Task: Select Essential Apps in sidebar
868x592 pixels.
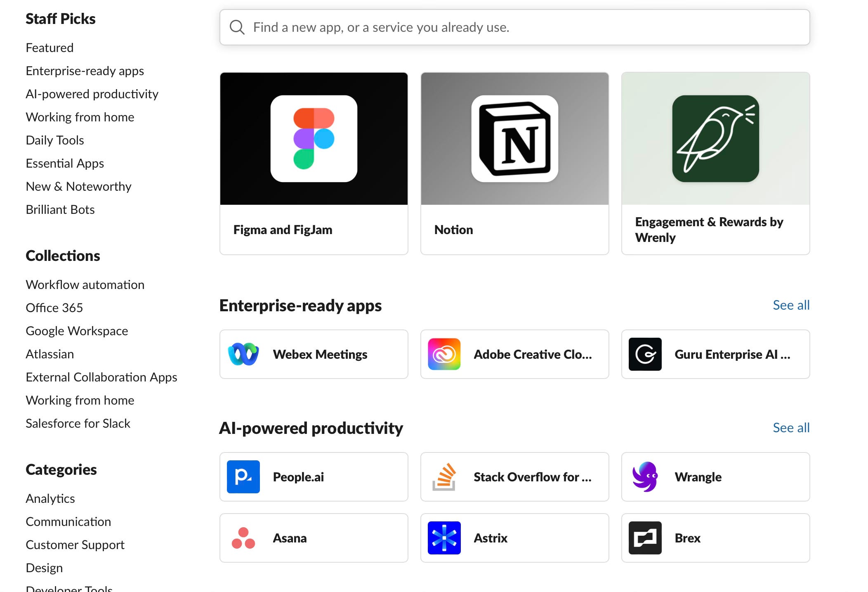Action: coord(65,163)
